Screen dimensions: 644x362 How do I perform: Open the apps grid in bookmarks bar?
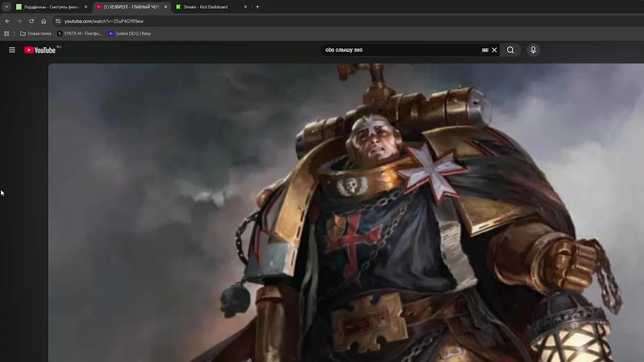click(x=7, y=34)
